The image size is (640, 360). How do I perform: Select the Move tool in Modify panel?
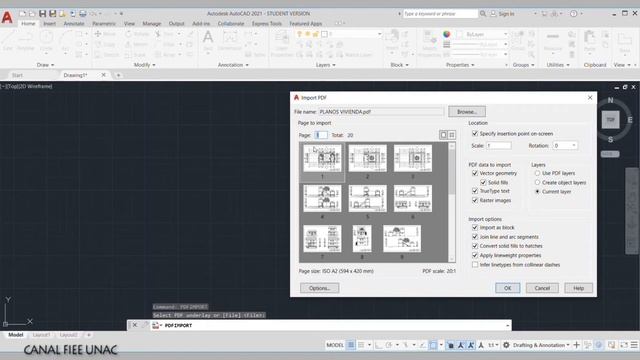click(x=105, y=34)
